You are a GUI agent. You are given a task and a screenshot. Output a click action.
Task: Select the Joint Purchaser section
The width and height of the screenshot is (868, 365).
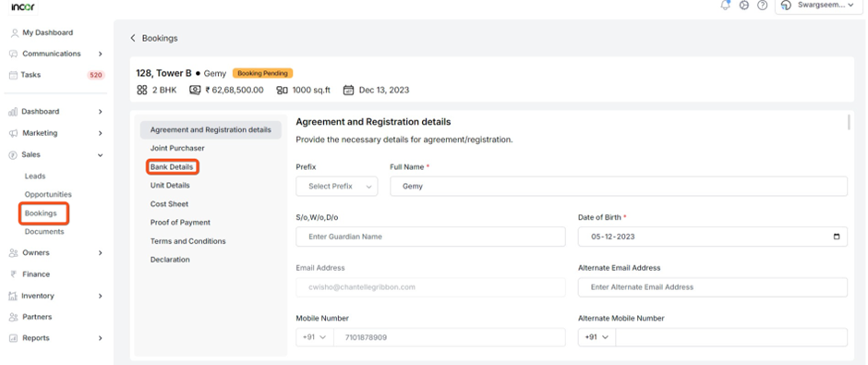click(x=177, y=149)
